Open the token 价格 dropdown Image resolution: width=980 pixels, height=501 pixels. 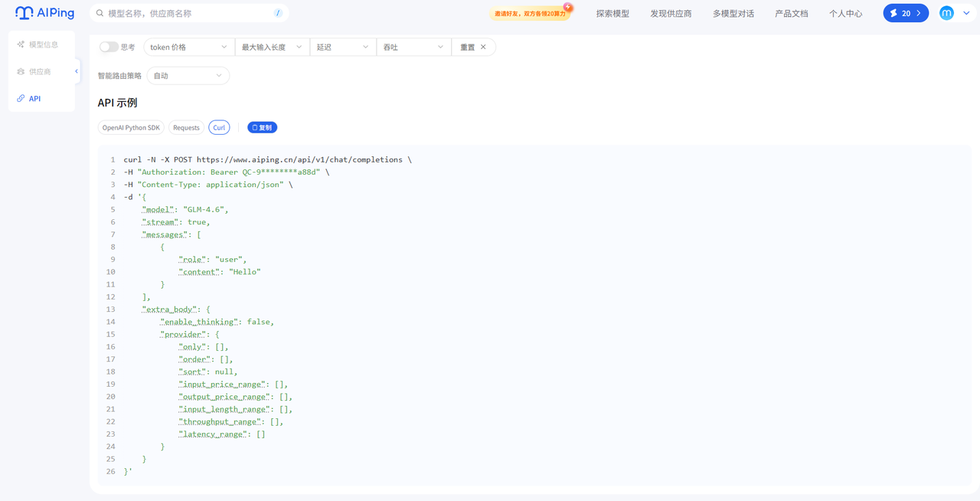(x=188, y=47)
